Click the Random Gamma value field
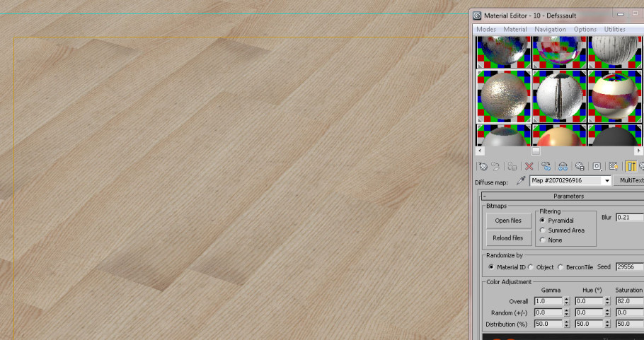Screen dimensions: 644x340 548,312
